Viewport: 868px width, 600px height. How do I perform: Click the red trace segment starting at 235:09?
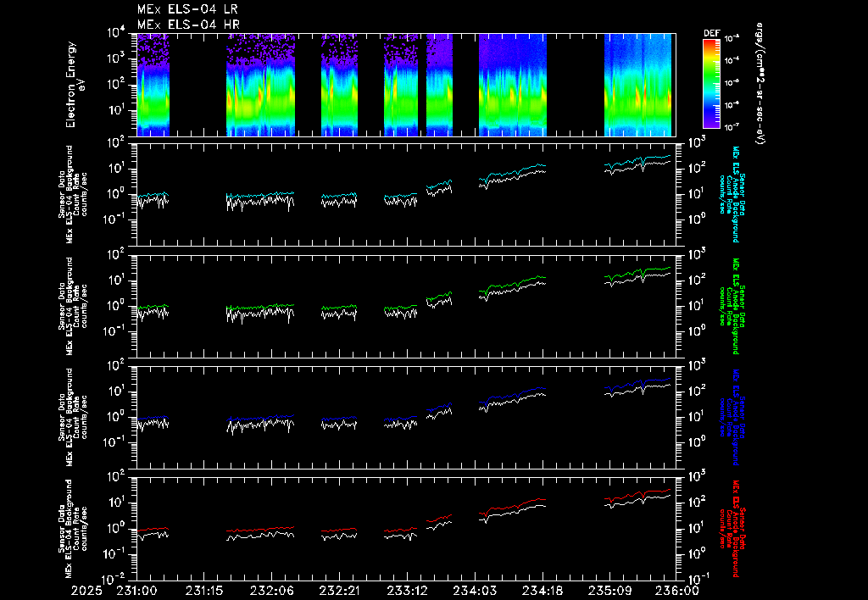click(x=637, y=495)
